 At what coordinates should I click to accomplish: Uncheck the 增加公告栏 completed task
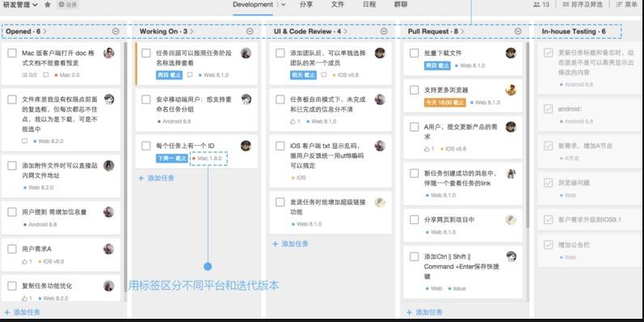549,244
